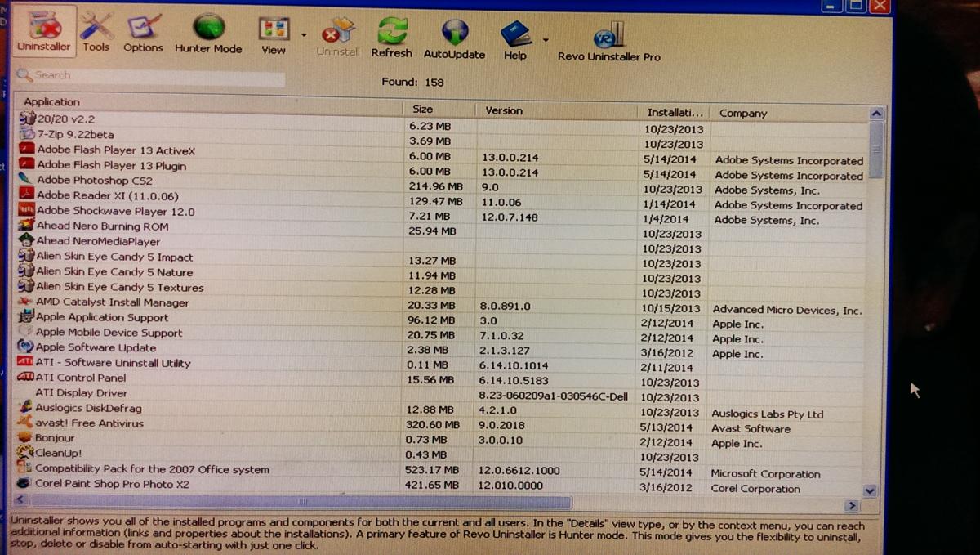Screen dimensions: 980x555
Task: Click the Avast Software company cell
Action: click(751, 429)
